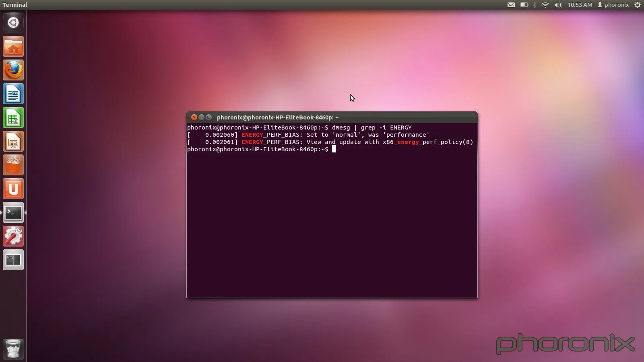Launch the Terminal from the launcher
The height and width of the screenshot is (362, 644).
(13, 212)
